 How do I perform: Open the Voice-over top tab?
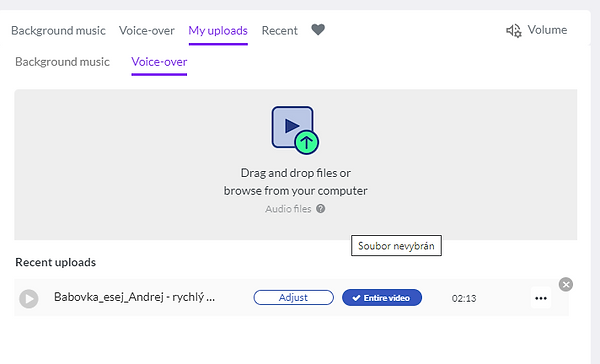tap(147, 31)
